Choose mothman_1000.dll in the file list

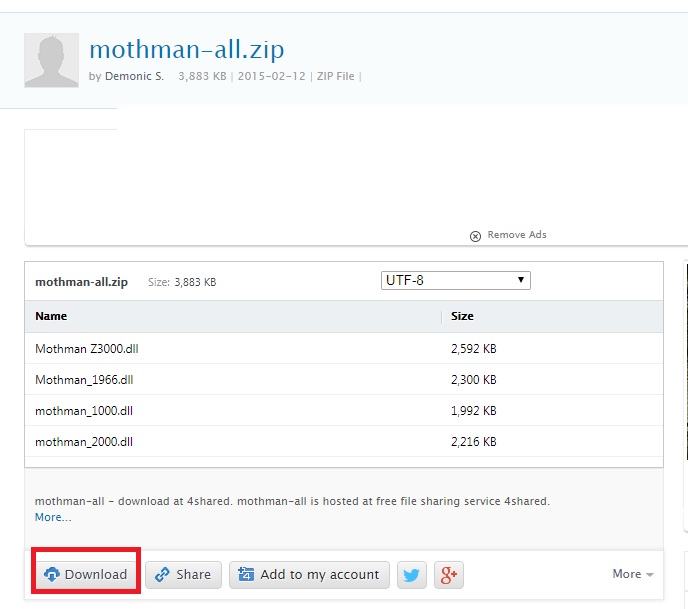[84, 411]
